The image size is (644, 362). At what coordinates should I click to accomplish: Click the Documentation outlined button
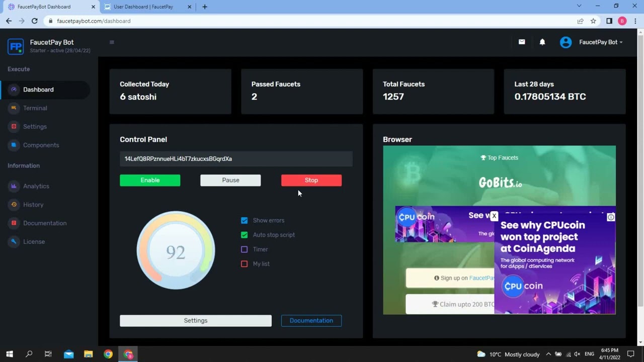[311, 321]
